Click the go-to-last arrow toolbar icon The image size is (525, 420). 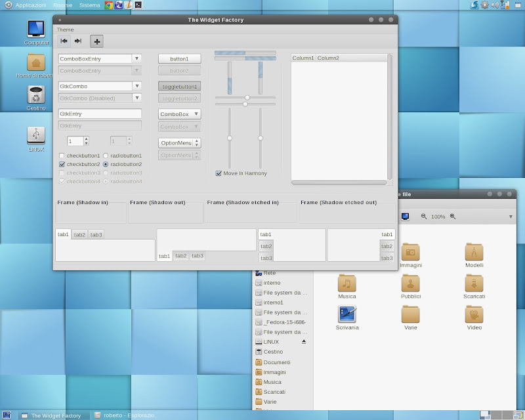tap(78, 41)
